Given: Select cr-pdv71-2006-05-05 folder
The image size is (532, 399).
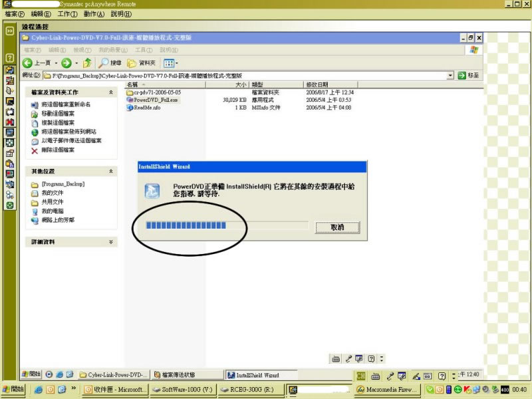Looking at the screenshot, I should 154,92.
